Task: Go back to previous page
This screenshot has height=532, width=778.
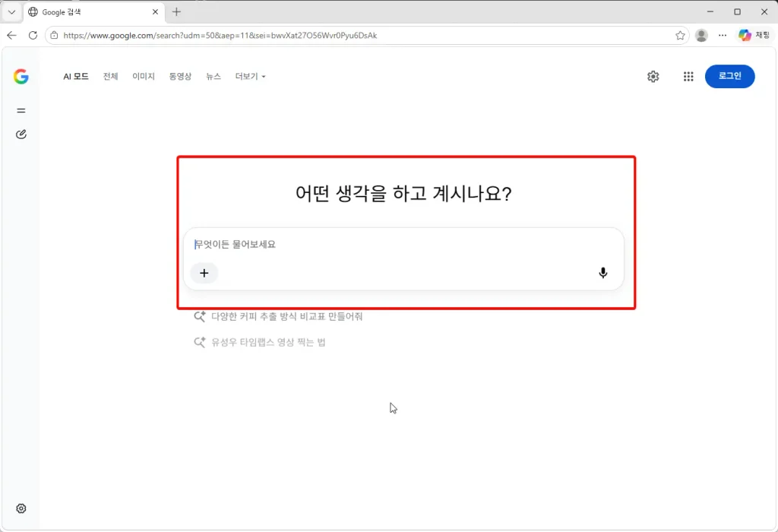Action: 12,35
